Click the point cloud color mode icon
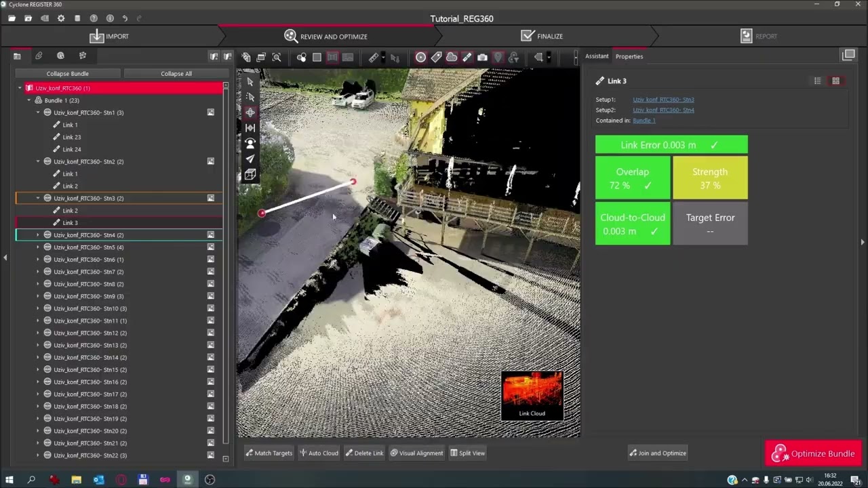Image resolution: width=868 pixels, height=488 pixels. [301, 58]
